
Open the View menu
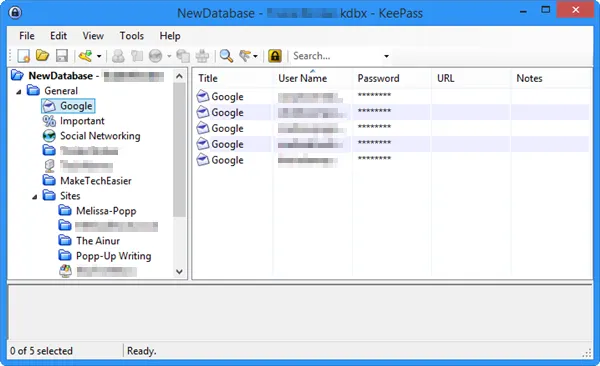pyautogui.click(x=93, y=36)
